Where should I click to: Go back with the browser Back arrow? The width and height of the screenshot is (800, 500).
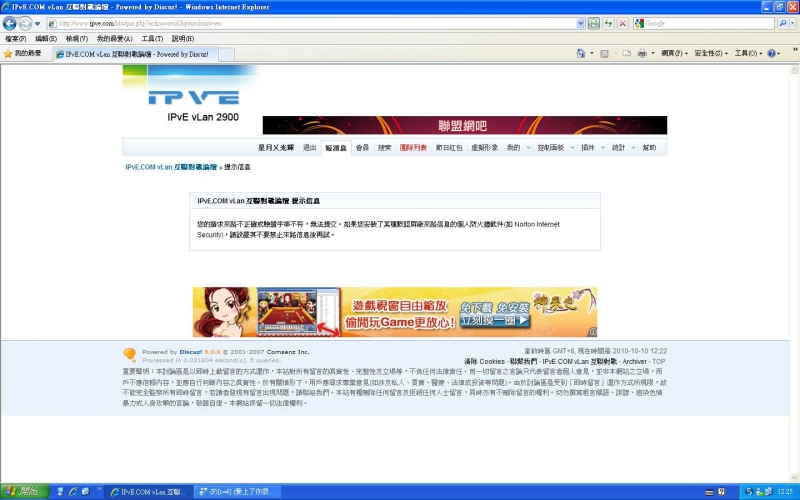tap(9, 23)
